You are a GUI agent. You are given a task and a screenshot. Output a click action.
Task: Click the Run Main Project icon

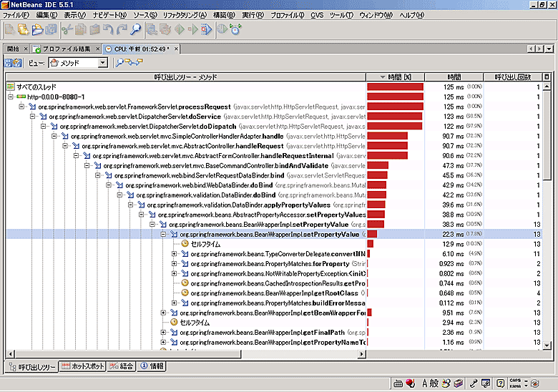pos(180,29)
